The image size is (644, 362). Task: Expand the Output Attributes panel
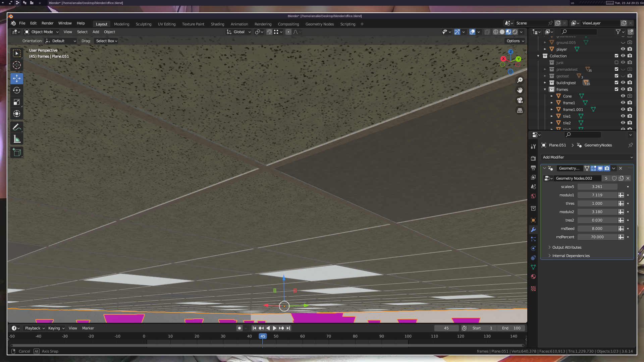567,247
